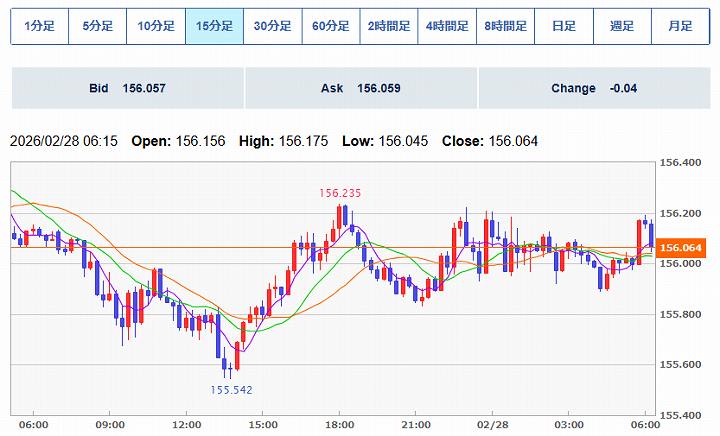Image resolution: width=720 pixels, height=436 pixels.
Task: Switch chart to 30分足
Action: pos(273,27)
